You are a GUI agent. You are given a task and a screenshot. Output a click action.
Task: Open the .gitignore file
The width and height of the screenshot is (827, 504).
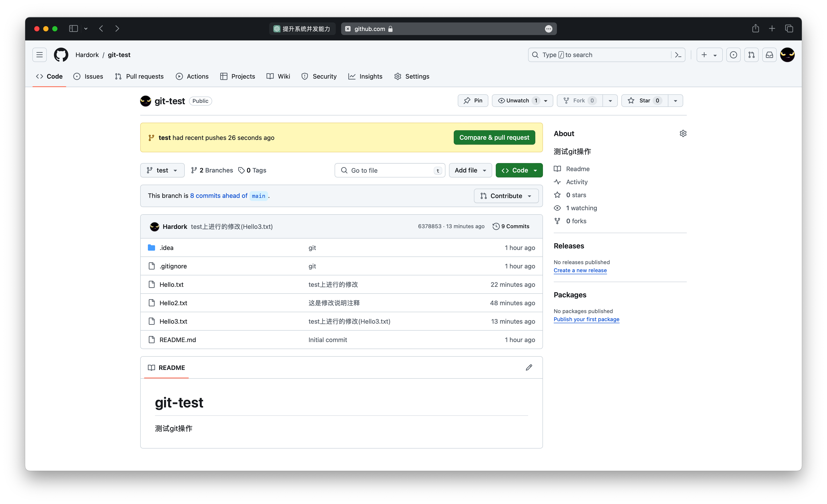[173, 266]
